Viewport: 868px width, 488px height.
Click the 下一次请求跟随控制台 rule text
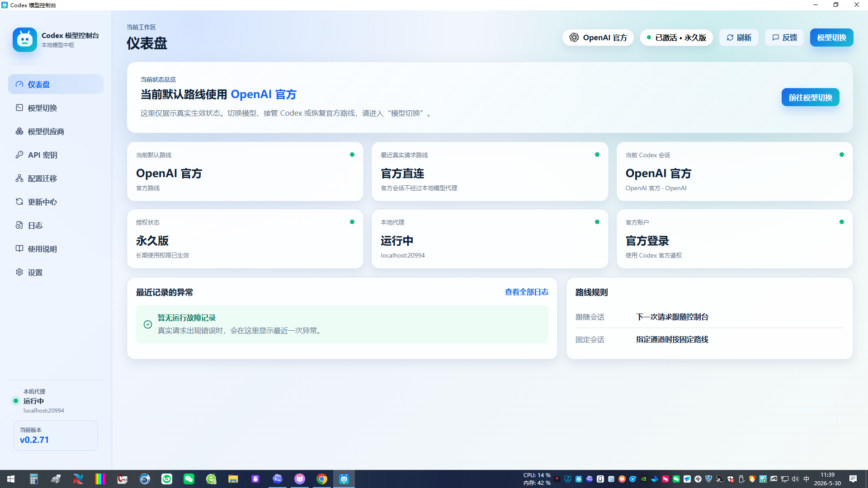point(672,317)
